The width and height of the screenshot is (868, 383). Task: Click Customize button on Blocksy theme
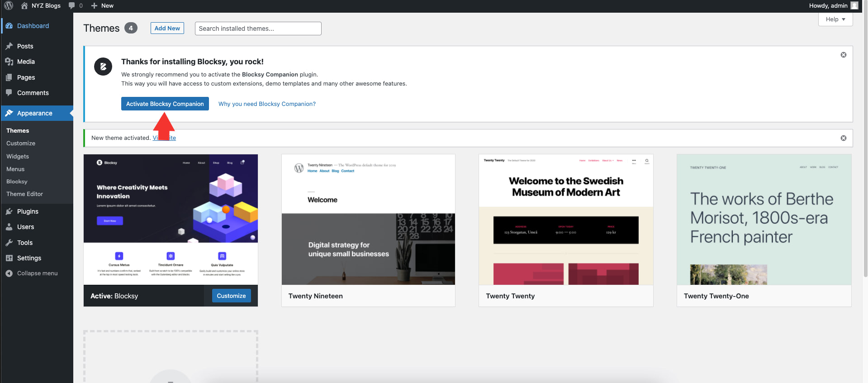(231, 296)
